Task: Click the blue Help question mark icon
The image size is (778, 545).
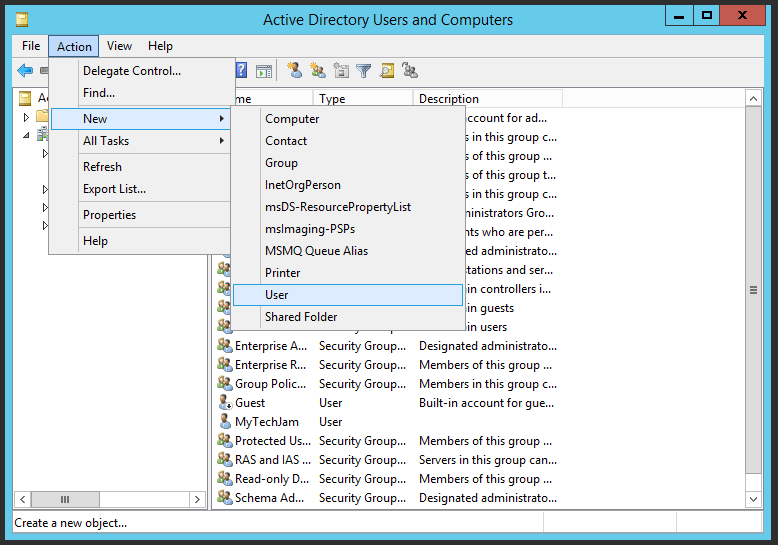Action: tap(241, 70)
